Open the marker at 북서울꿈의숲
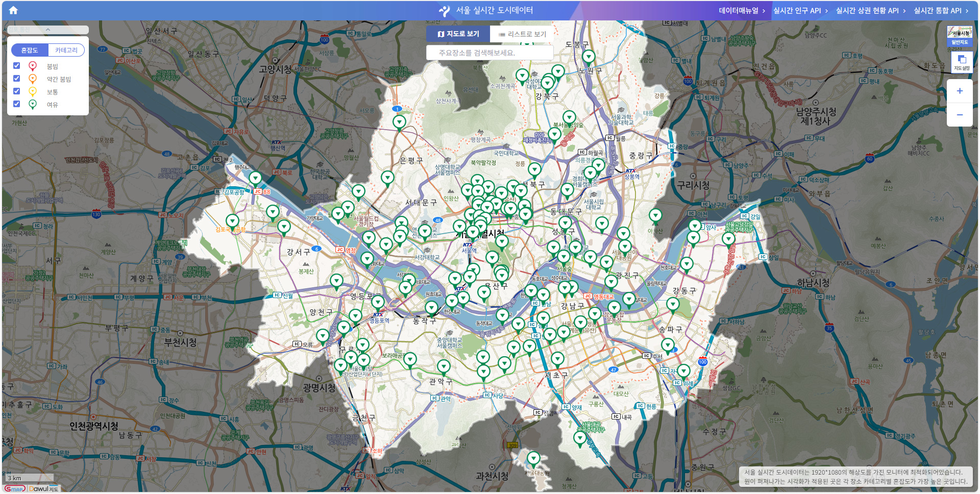 [569, 118]
